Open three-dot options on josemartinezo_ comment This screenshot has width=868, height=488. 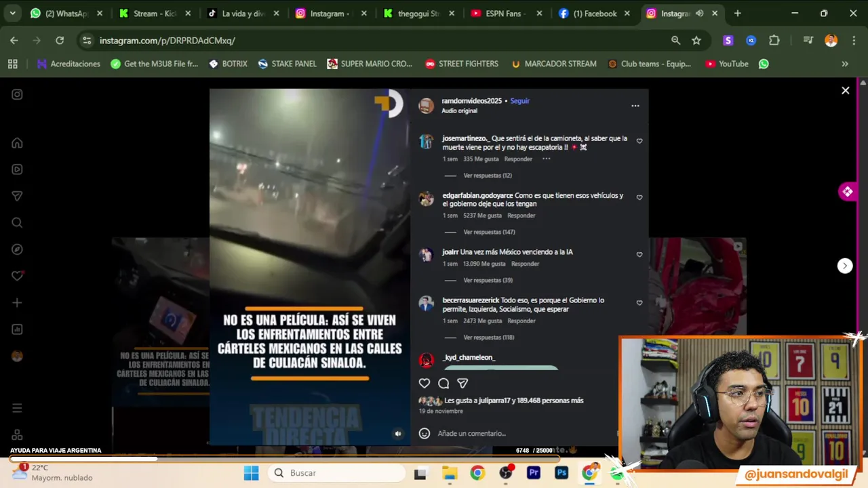click(x=546, y=159)
